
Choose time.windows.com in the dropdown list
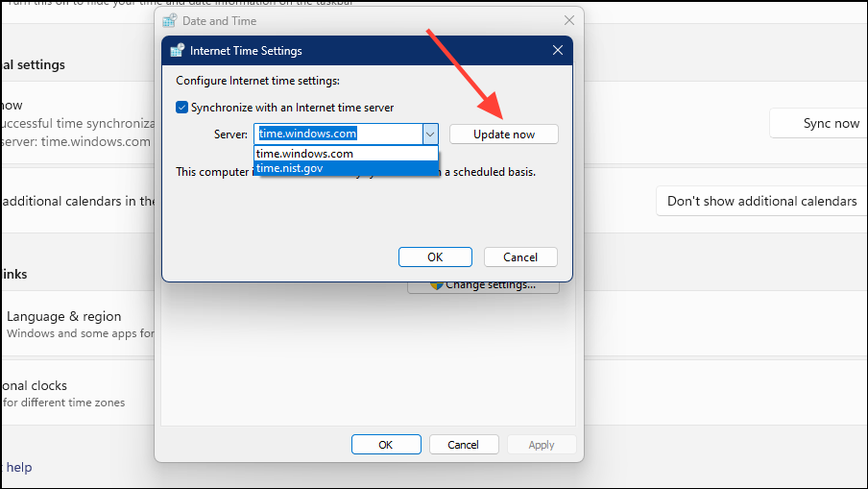coord(346,154)
